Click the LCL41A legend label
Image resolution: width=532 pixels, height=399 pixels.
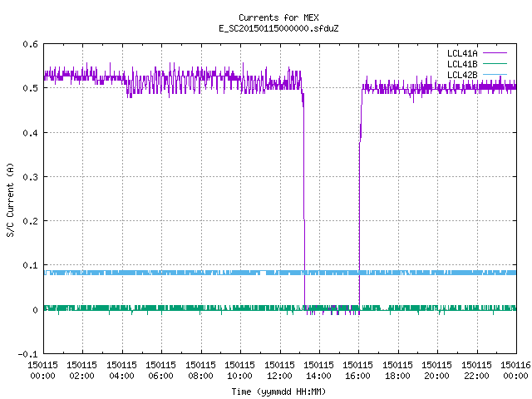pyautogui.click(x=462, y=53)
